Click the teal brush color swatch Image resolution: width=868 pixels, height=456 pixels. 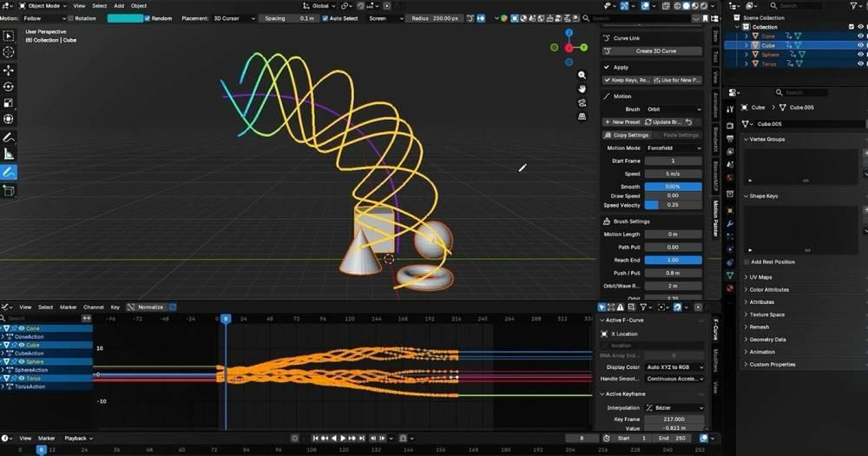125,18
